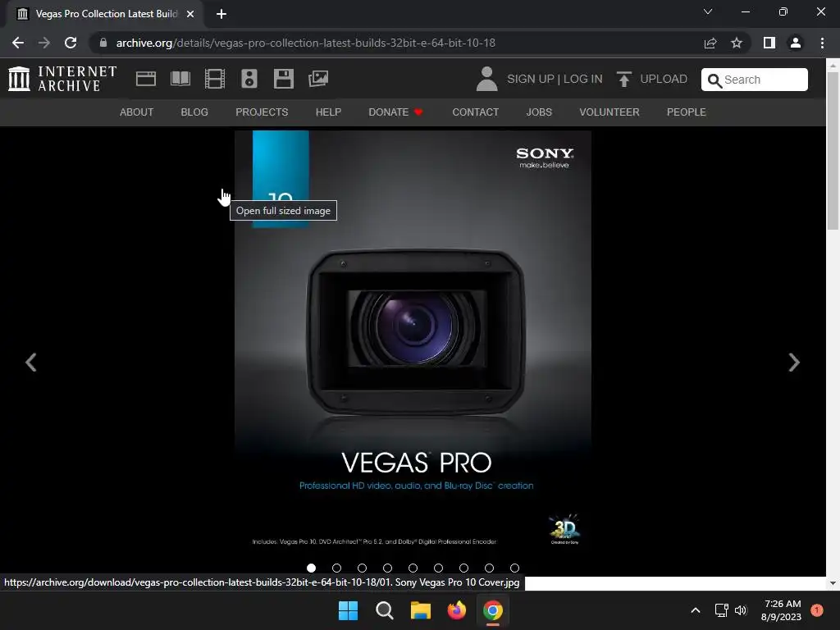Click the address bar URL
Viewport: 840px width, 630px height.
click(306, 43)
